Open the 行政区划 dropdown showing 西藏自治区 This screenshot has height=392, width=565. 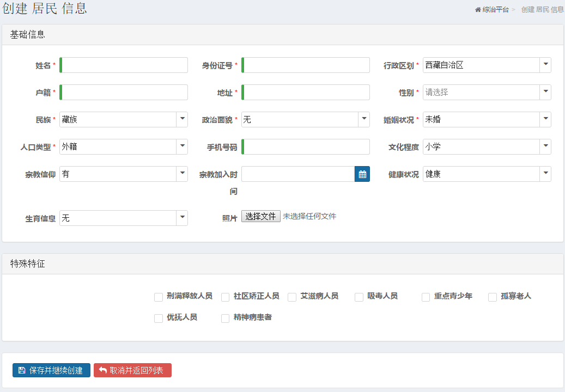click(x=487, y=65)
